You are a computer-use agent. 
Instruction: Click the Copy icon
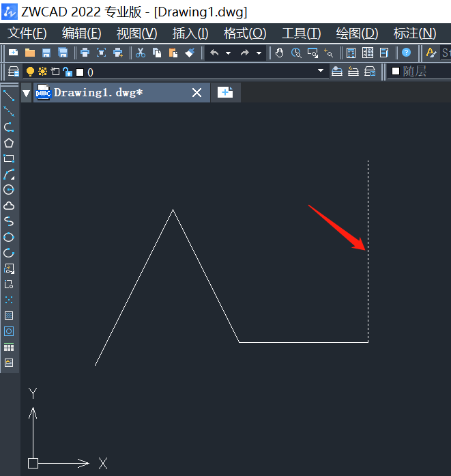click(157, 53)
